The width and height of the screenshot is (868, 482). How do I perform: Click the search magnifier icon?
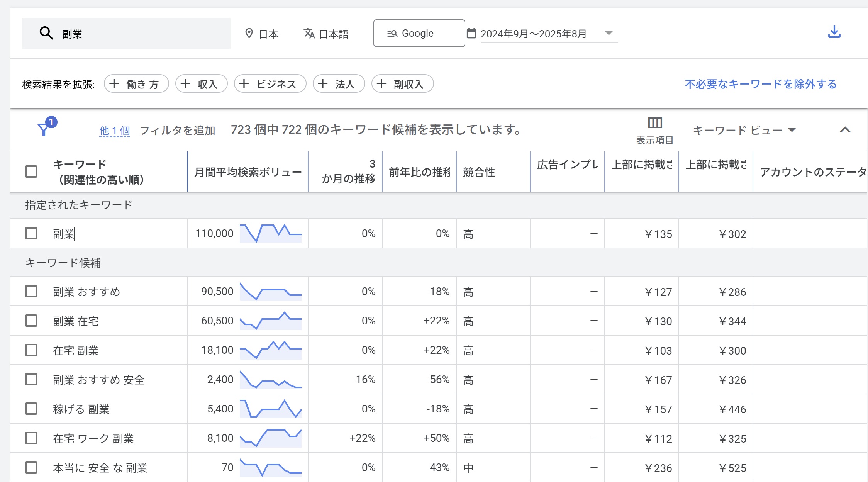(46, 33)
